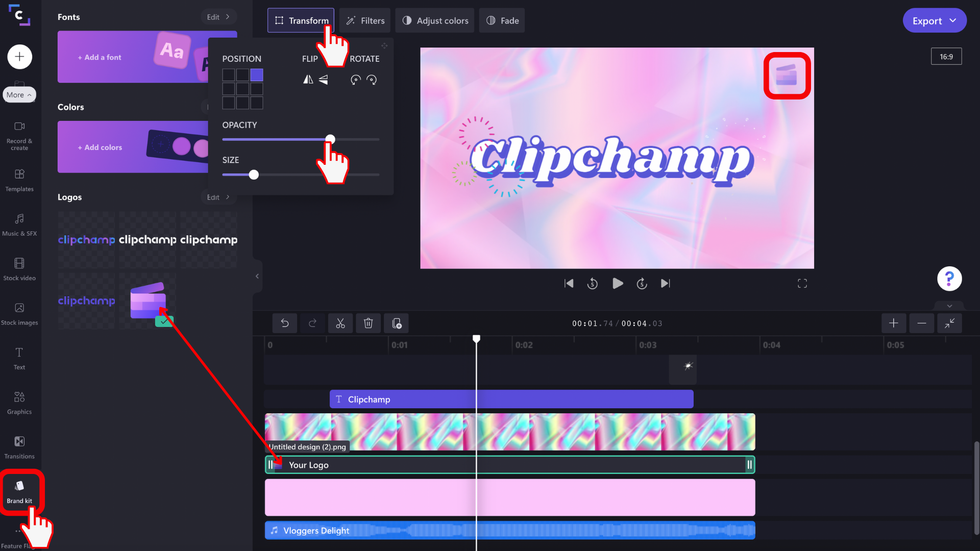Screen dimensions: 980x551
Task: Select the Clipchamp text clip on timeline
Action: coord(511,399)
